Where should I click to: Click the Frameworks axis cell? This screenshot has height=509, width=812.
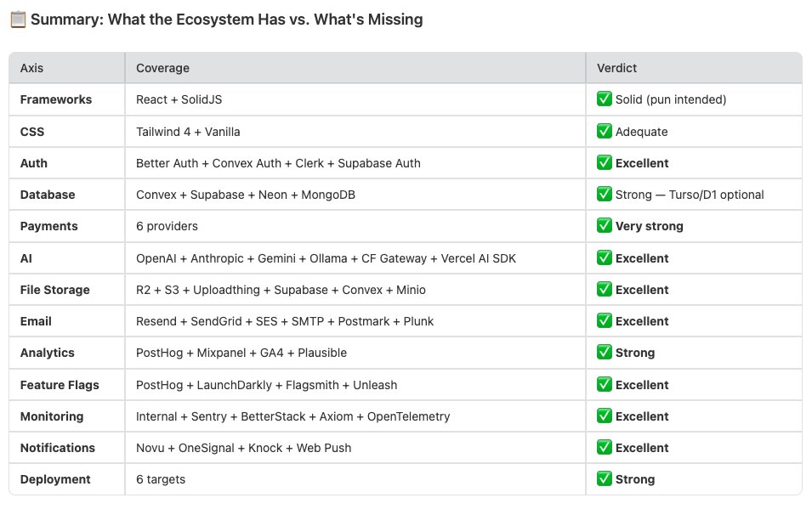[x=67, y=99]
